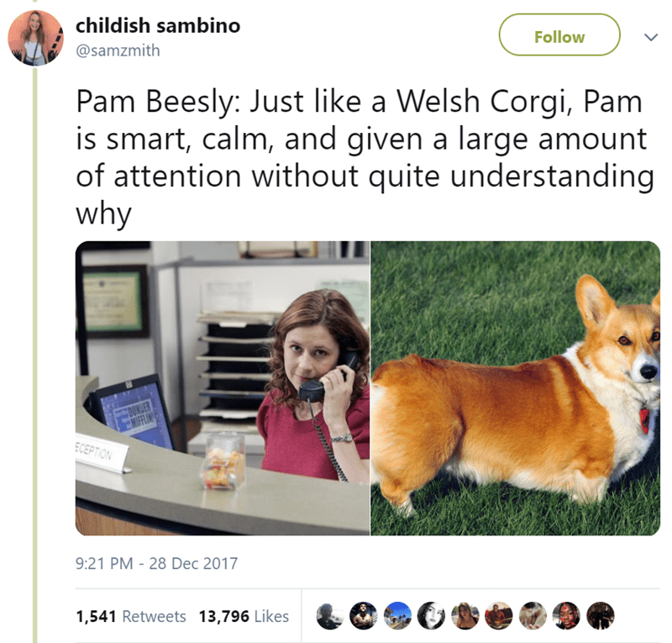672x643 pixels.
Task: Open the fifth liker's avatar
Action: coord(465,616)
